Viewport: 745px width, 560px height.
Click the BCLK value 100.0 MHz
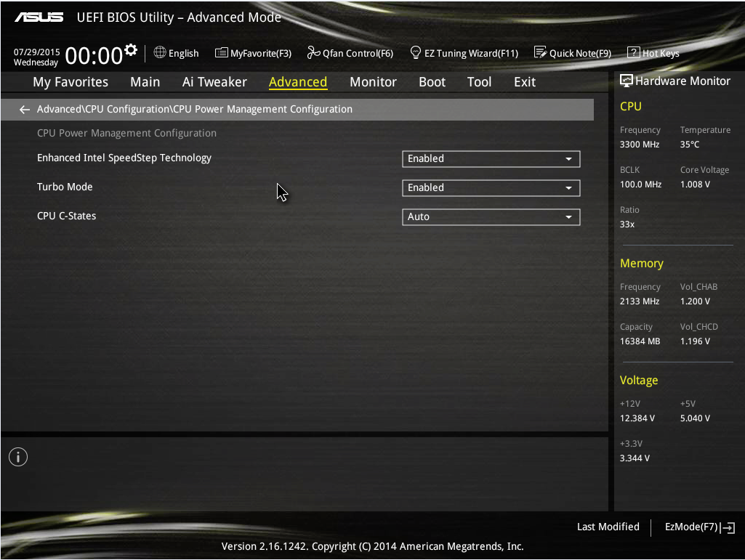(640, 184)
